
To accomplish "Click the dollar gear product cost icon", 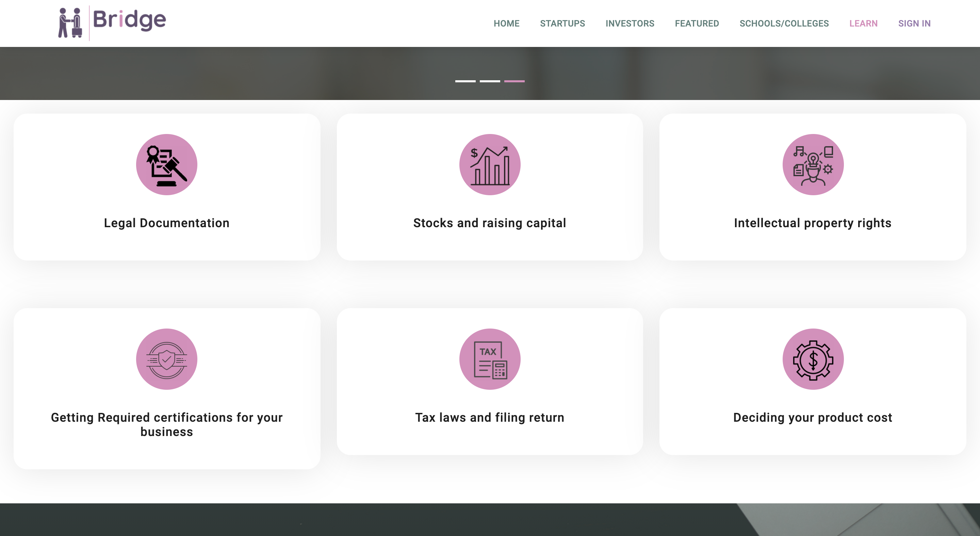I will 813,359.
